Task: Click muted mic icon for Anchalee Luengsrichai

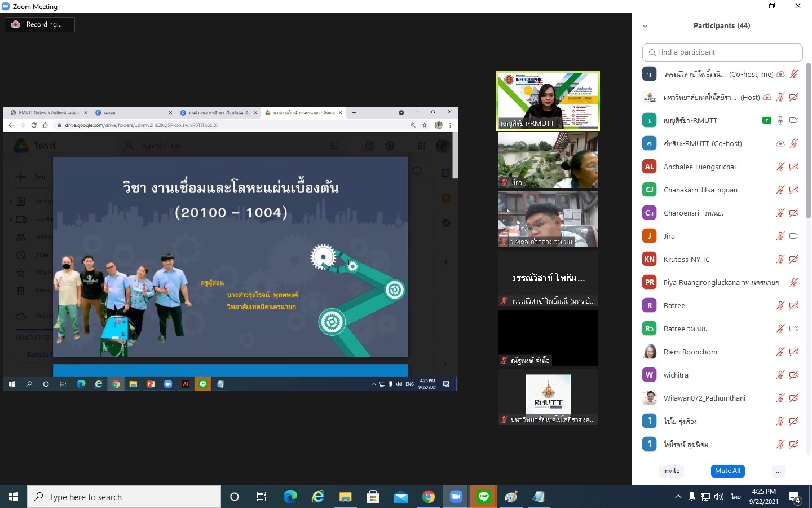Action: point(780,167)
